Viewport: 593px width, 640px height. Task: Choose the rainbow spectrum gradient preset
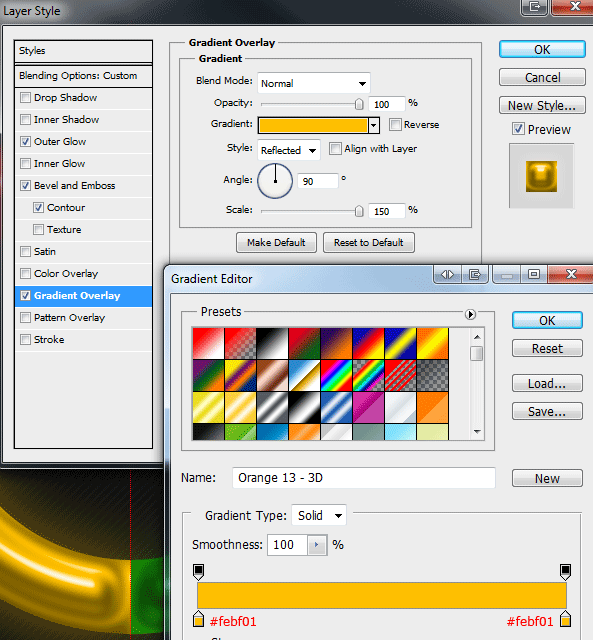(x=336, y=376)
